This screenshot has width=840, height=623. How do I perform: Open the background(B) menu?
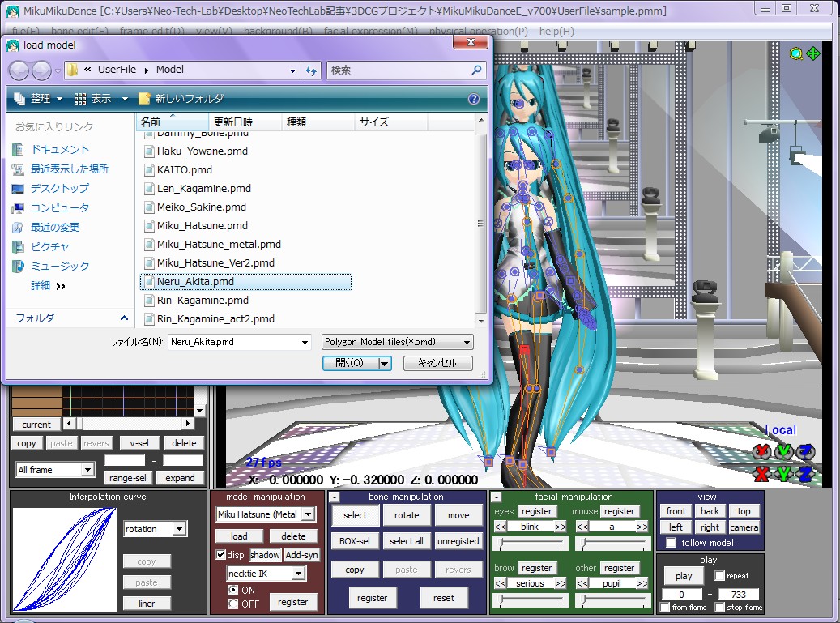[x=278, y=31]
